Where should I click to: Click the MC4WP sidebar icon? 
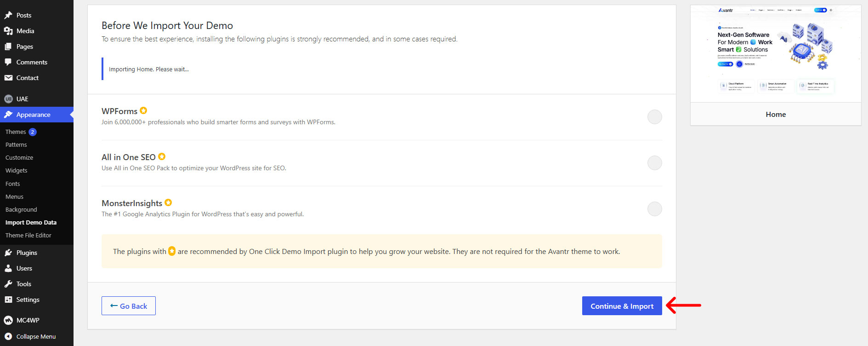[x=8, y=320]
